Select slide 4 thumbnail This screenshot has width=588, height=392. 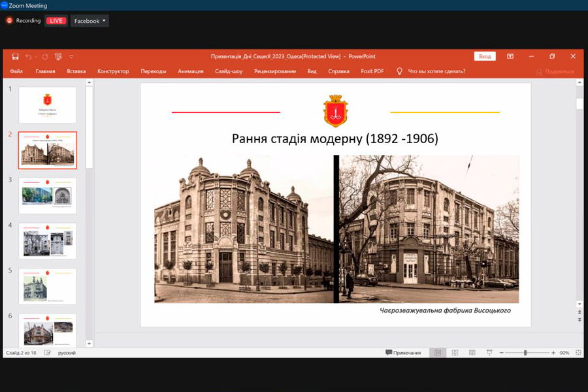(x=48, y=241)
